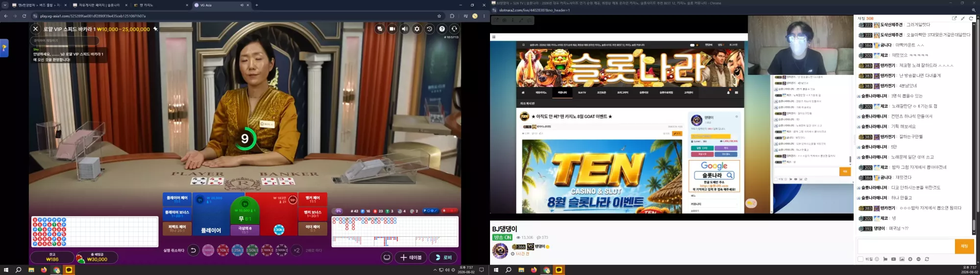Mute the game sound speaker icon

coord(405,29)
